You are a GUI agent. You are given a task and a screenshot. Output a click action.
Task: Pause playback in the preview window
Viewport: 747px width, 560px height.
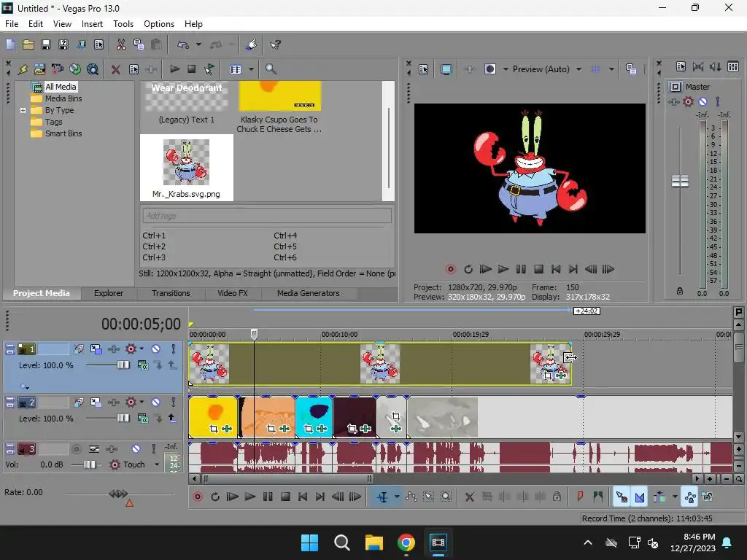click(521, 270)
